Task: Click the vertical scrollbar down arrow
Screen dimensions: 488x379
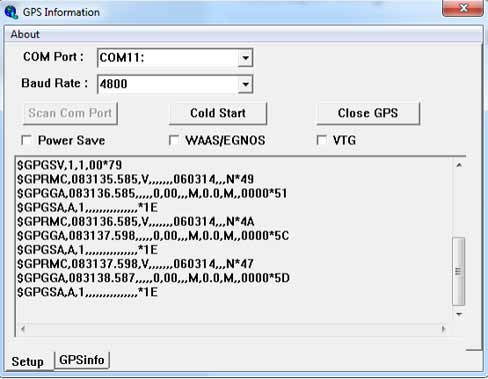Action: (x=459, y=314)
